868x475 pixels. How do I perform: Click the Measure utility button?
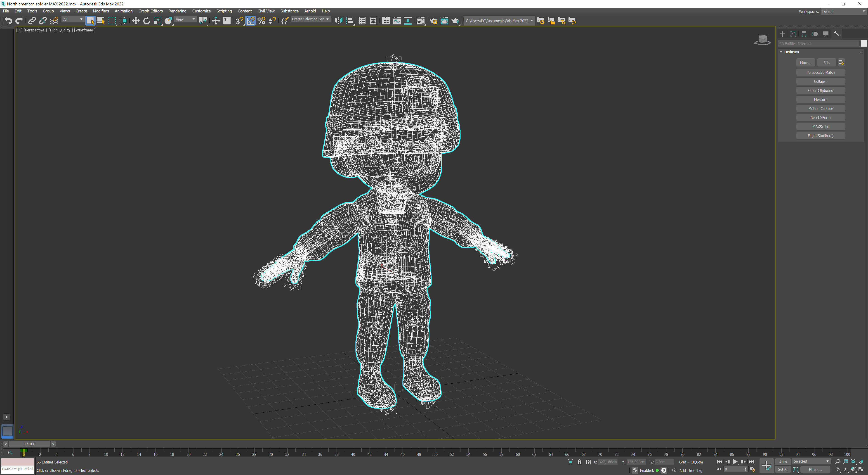[820, 100]
